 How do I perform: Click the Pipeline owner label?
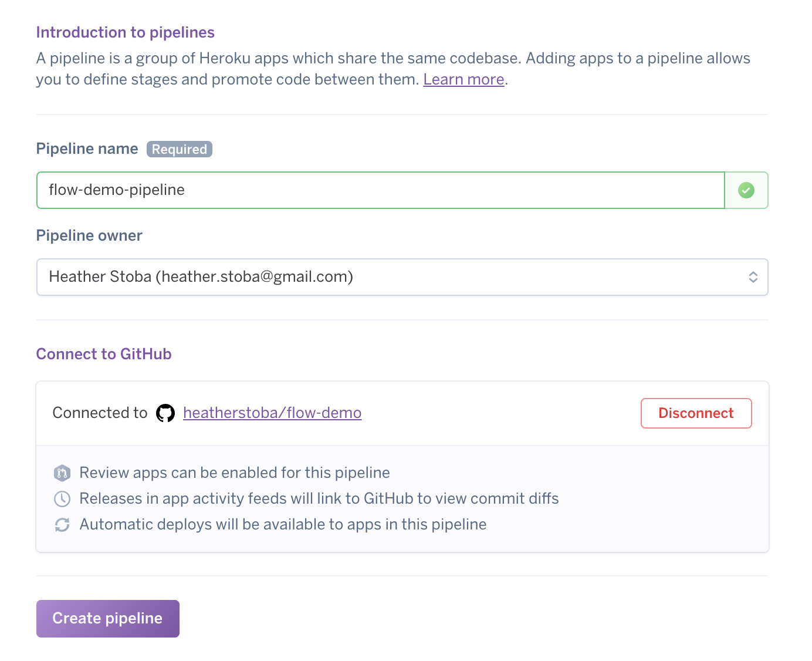[89, 235]
